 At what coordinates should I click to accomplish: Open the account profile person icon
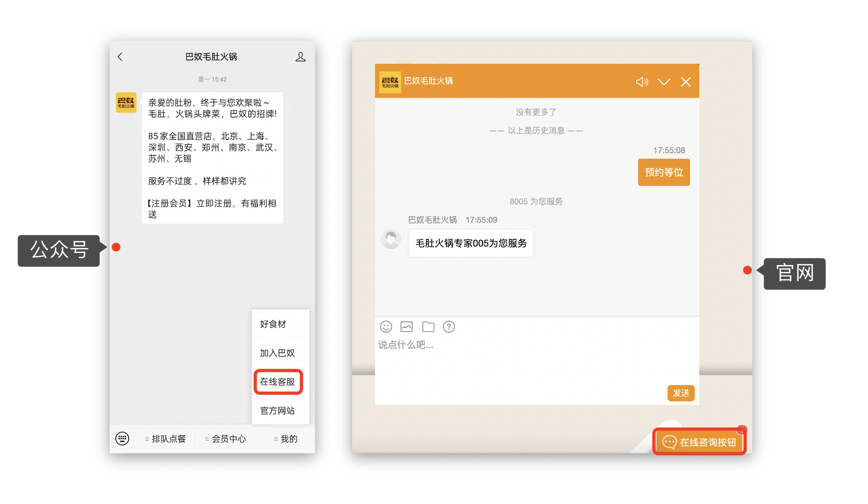300,57
